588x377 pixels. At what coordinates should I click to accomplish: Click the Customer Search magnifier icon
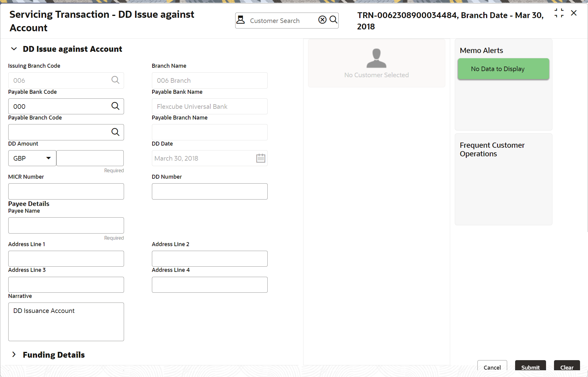333,20
